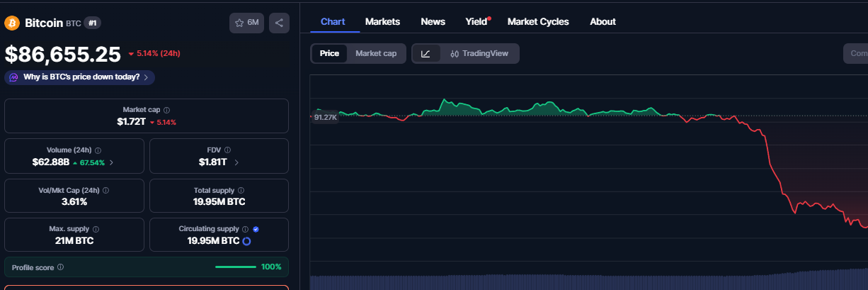
Task: Click the Volume (24h) info icon
Action: (x=98, y=150)
